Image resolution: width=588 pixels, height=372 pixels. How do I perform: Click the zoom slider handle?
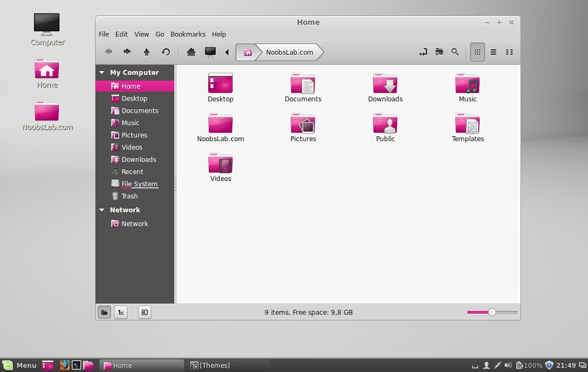492,312
